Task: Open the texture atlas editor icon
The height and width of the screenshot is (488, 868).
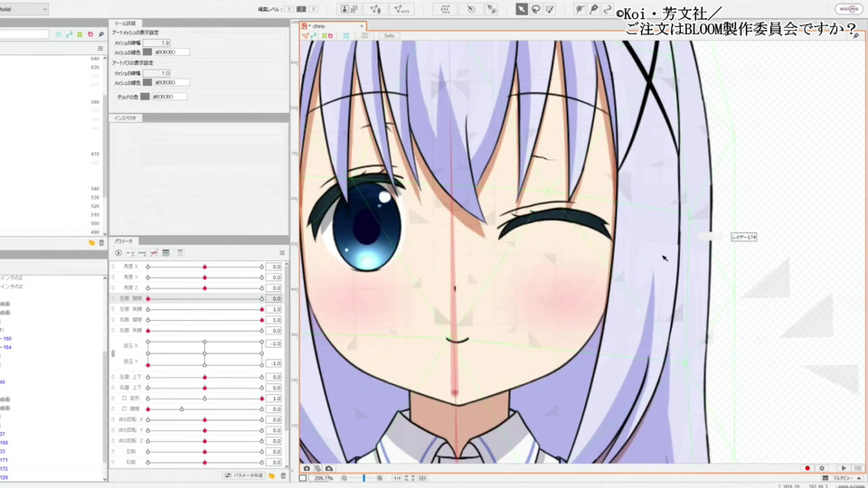Action: click(x=349, y=9)
